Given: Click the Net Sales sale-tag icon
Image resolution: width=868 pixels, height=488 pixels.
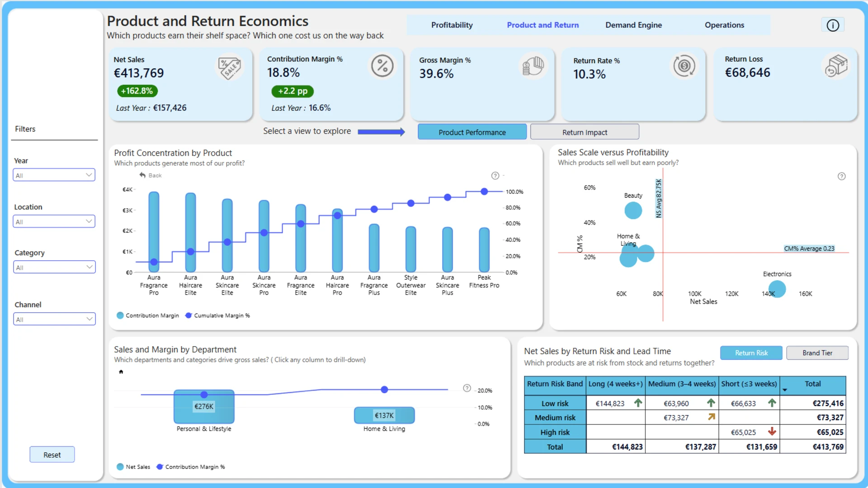Looking at the screenshot, I should point(230,68).
